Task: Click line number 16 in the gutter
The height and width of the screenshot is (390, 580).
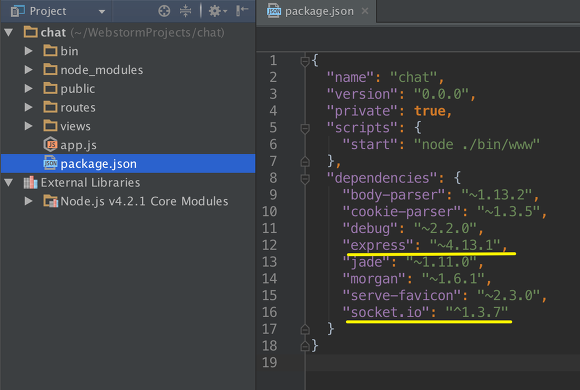Action: point(269,312)
